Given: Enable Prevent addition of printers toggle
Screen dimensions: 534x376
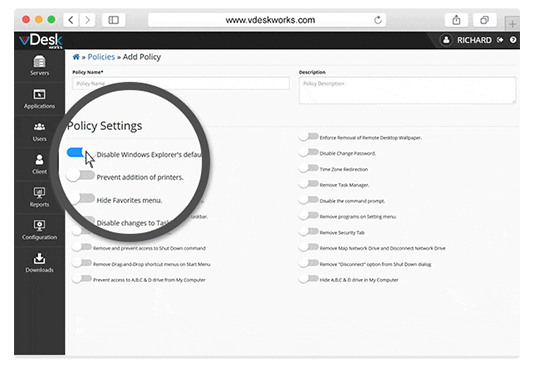Looking at the screenshot, I should (x=81, y=176).
